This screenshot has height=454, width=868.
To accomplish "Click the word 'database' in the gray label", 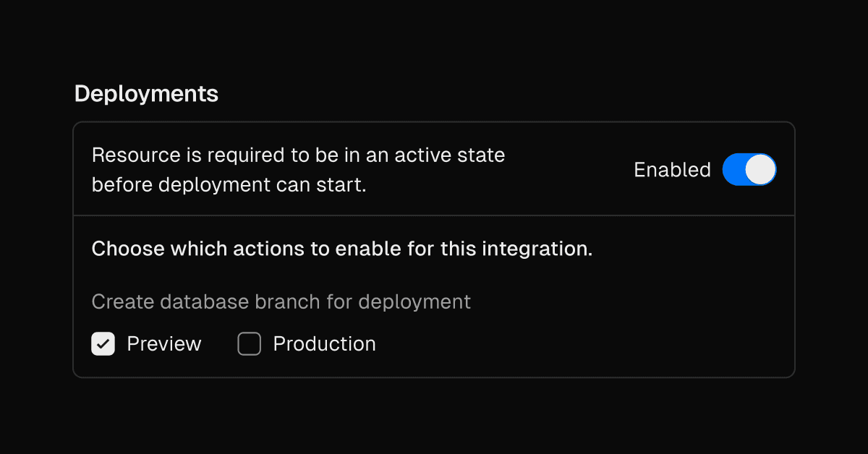I will tap(207, 301).
